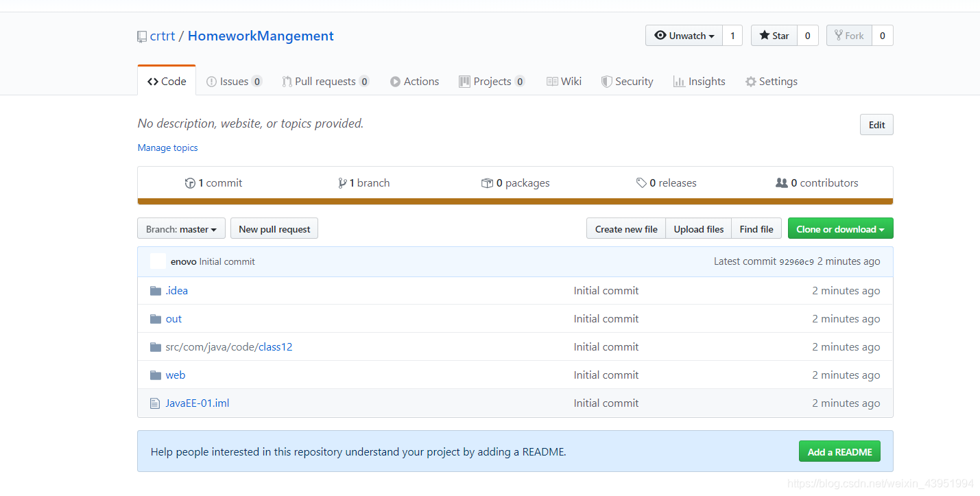Click the Issues tab circle icon
This screenshot has height=496, width=980.
pyautogui.click(x=211, y=82)
